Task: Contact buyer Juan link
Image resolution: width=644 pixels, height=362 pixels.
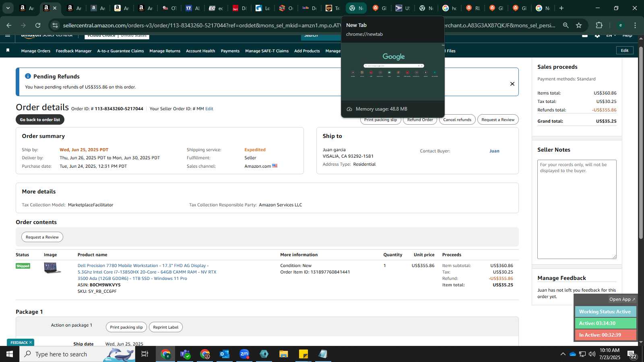Action: click(x=494, y=151)
